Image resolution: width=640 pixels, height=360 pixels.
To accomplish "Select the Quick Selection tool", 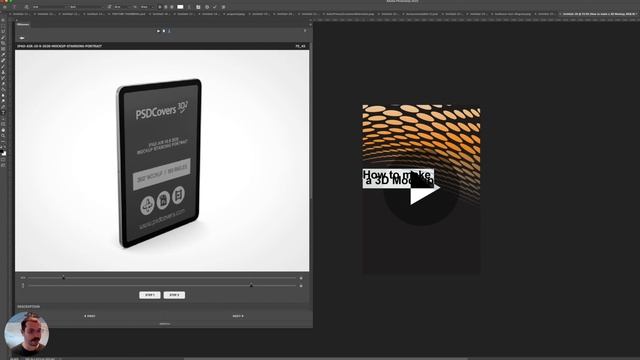I will (x=3, y=37).
